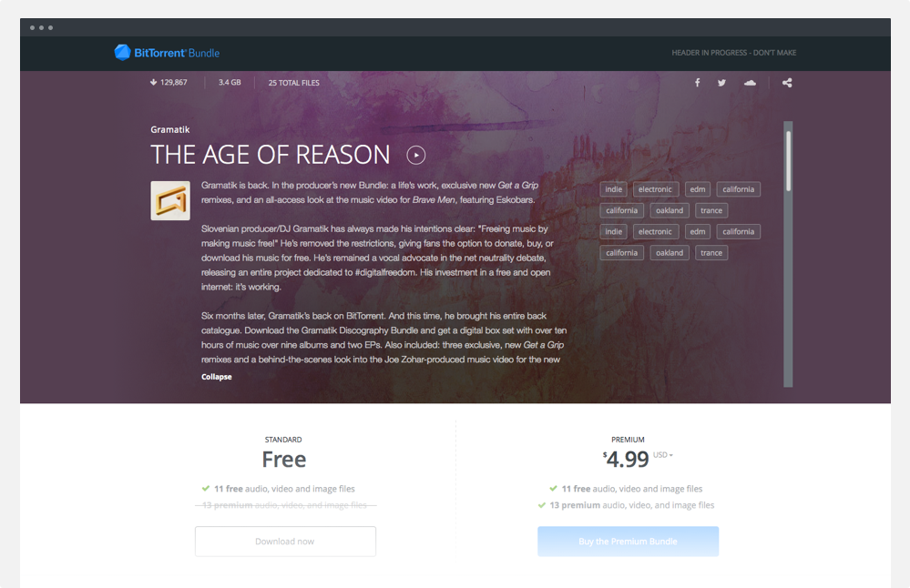Click the STANDARD plan label

283,440
